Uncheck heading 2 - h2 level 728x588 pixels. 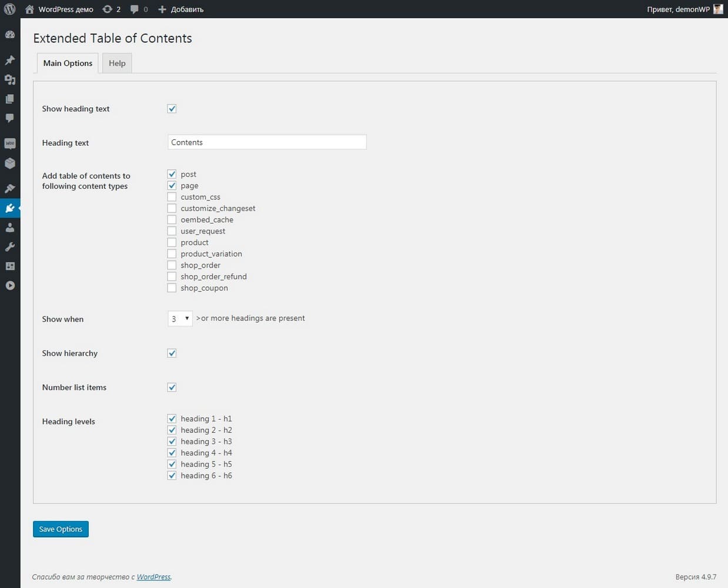172,430
